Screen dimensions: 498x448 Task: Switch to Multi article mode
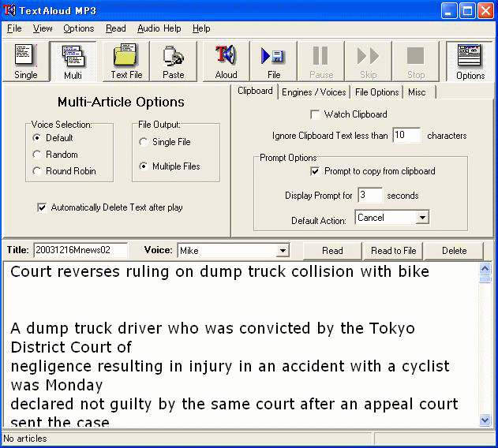point(73,62)
